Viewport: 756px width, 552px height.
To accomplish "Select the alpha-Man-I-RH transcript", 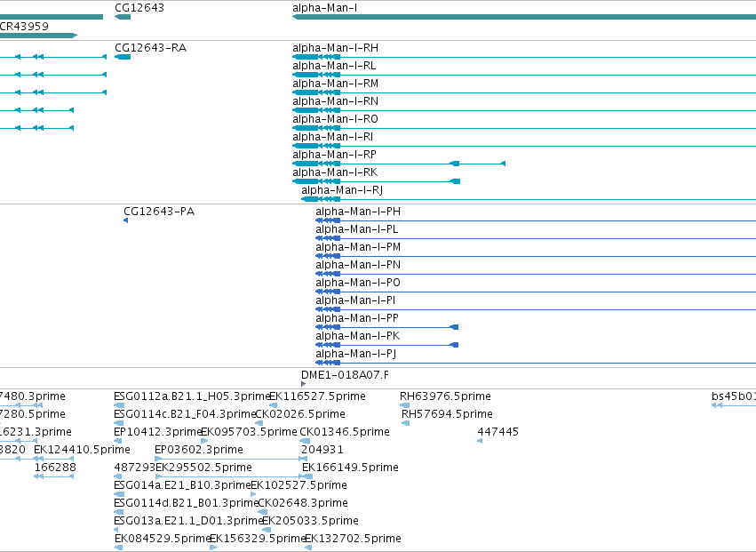I will point(335,48).
